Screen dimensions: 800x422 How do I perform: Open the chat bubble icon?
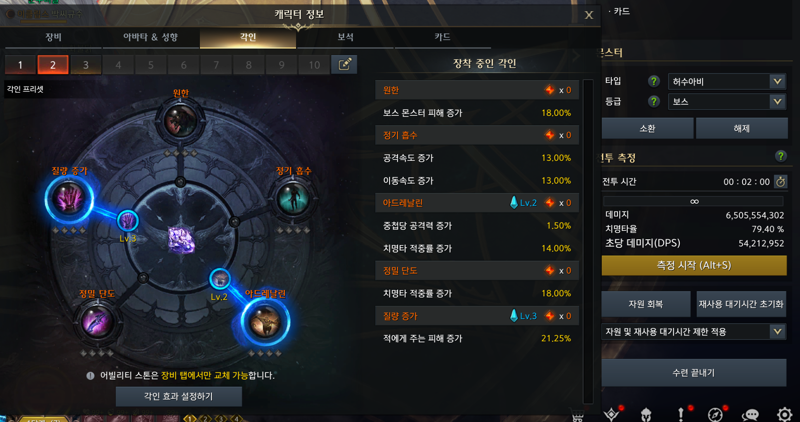coord(749,414)
